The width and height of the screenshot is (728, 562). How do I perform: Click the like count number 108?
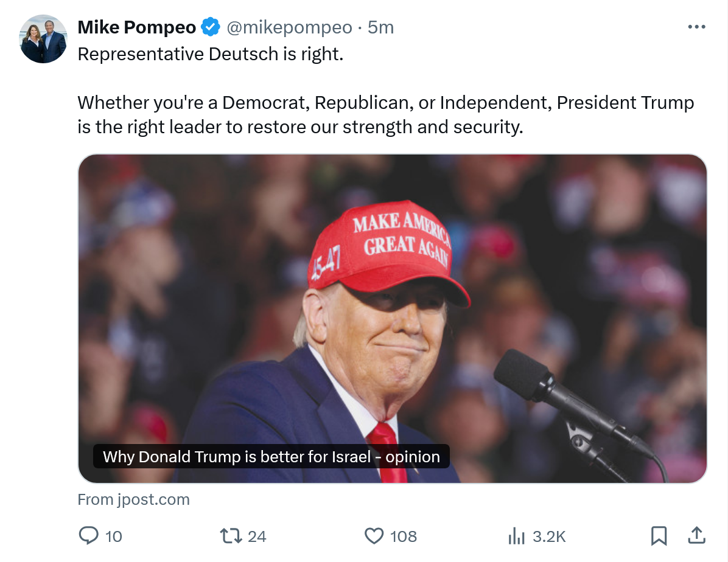point(403,536)
